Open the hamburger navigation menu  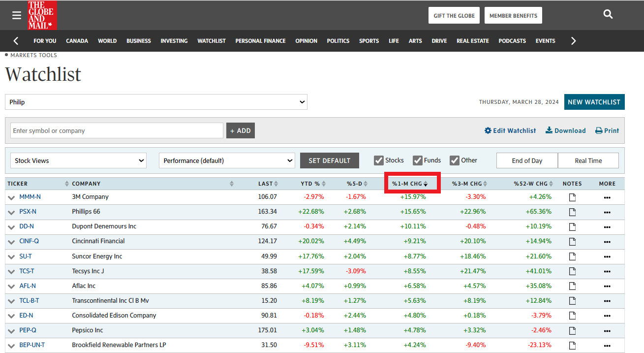tap(17, 15)
